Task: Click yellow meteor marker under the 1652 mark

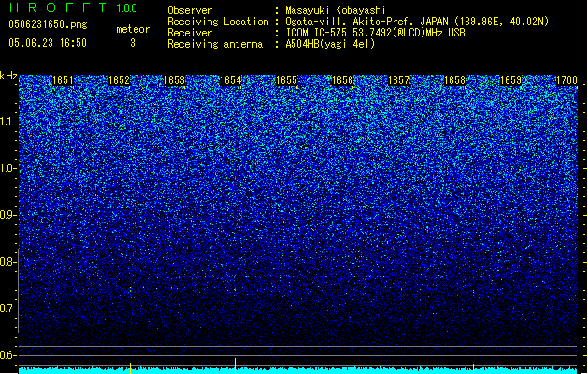Action: click(130, 368)
